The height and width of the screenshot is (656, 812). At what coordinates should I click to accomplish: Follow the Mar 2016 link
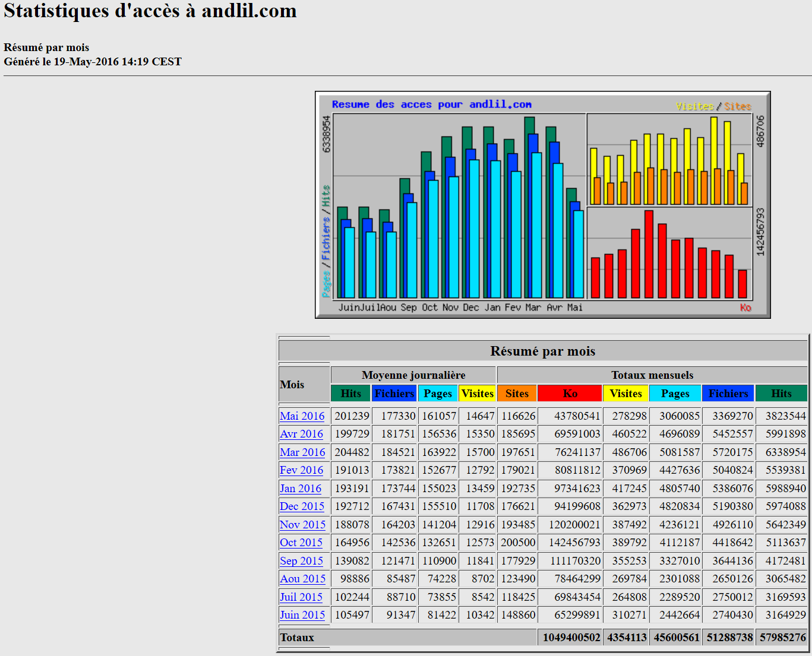pos(302,452)
